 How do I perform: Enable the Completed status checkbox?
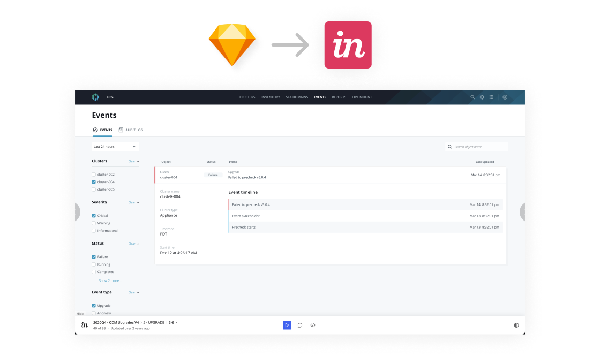click(94, 272)
